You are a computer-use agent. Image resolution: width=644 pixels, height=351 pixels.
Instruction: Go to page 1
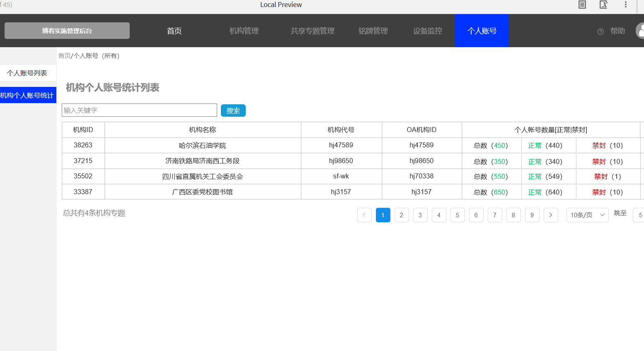383,215
